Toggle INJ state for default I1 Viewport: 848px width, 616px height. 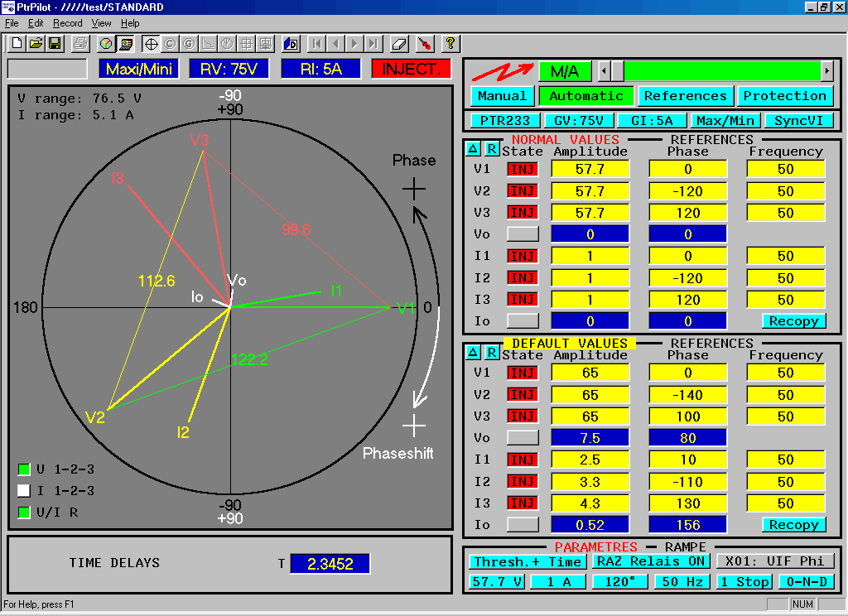pos(523,460)
